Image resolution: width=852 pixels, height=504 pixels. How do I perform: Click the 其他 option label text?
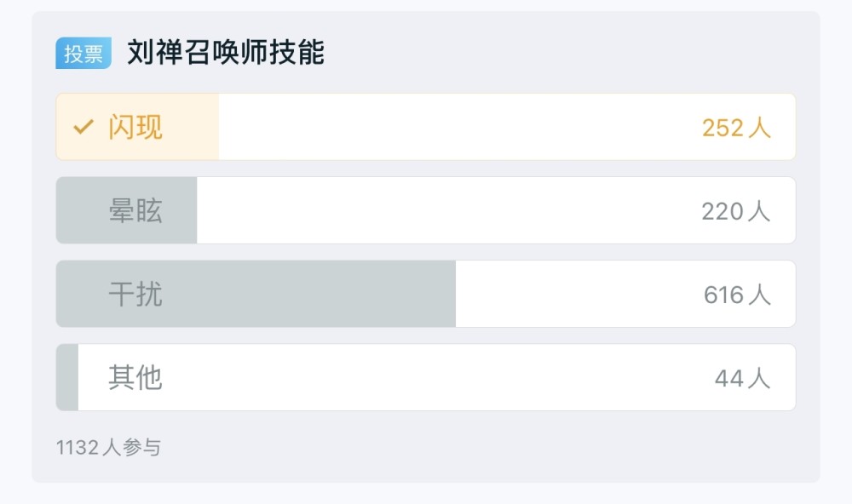135,378
